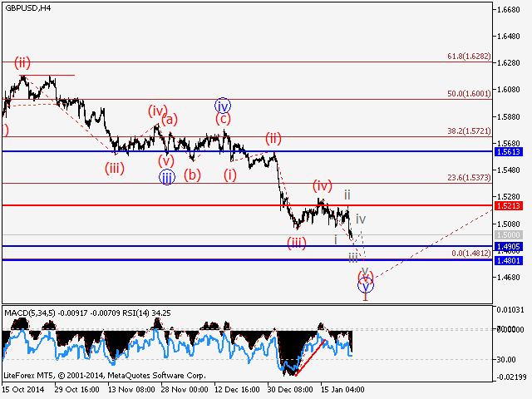This screenshot has width=532, height=399.
Task: Click red (v) label above circled iii
Action: click(x=166, y=160)
